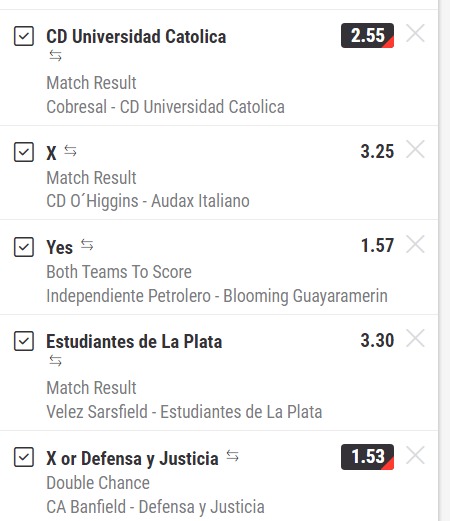Click swap icon under CD Universidad Catolica
450x521 pixels.
tap(55, 55)
